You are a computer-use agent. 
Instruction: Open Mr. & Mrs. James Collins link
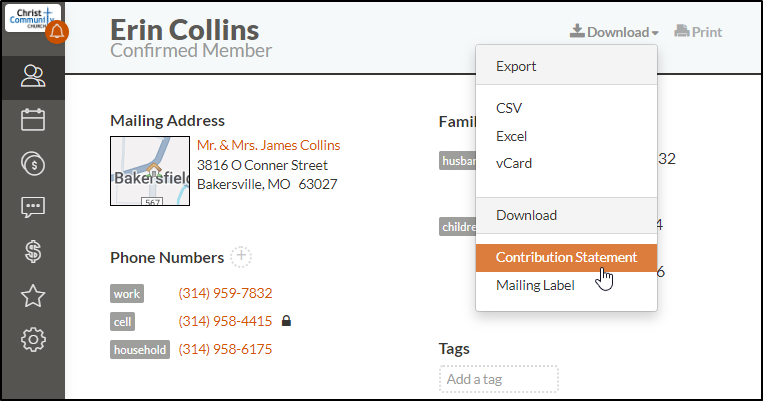point(269,145)
